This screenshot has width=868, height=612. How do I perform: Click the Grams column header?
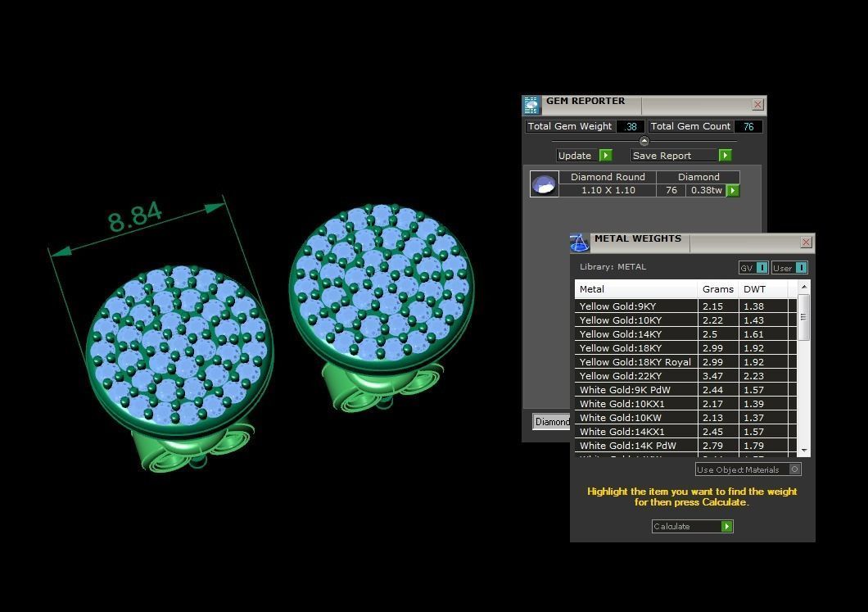tap(718, 289)
